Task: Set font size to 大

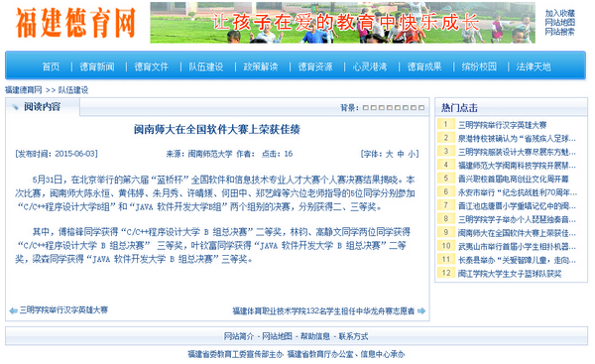Action: (390, 154)
